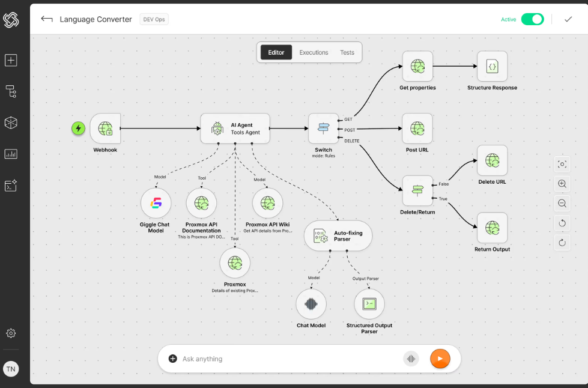Click the Language Converter workflow title

(x=95, y=19)
